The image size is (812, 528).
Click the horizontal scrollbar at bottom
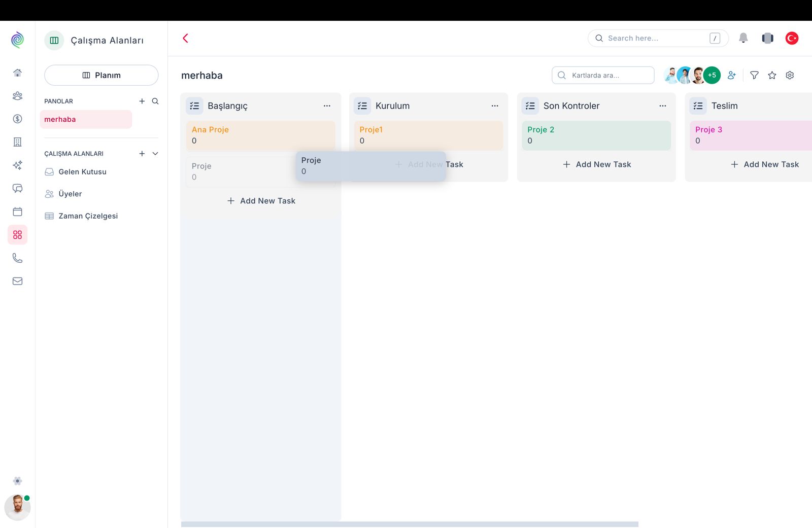409,524
